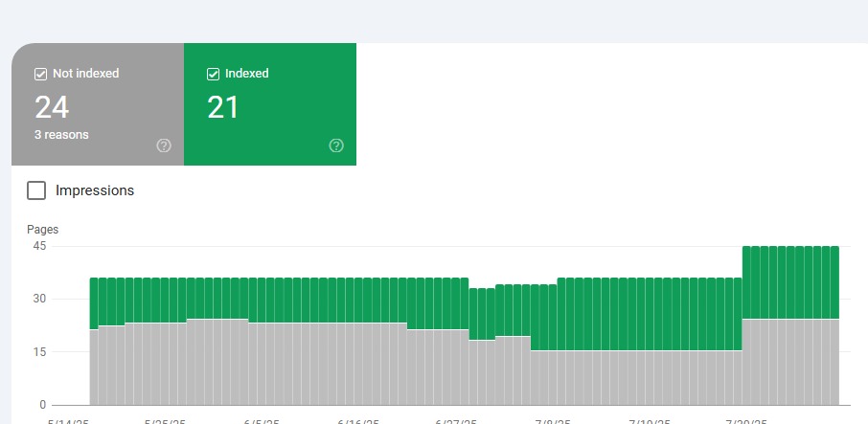Image resolution: width=868 pixels, height=424 pixels.
Task: Uncheck the Indexed checkbox
Action: click(213, 74)
